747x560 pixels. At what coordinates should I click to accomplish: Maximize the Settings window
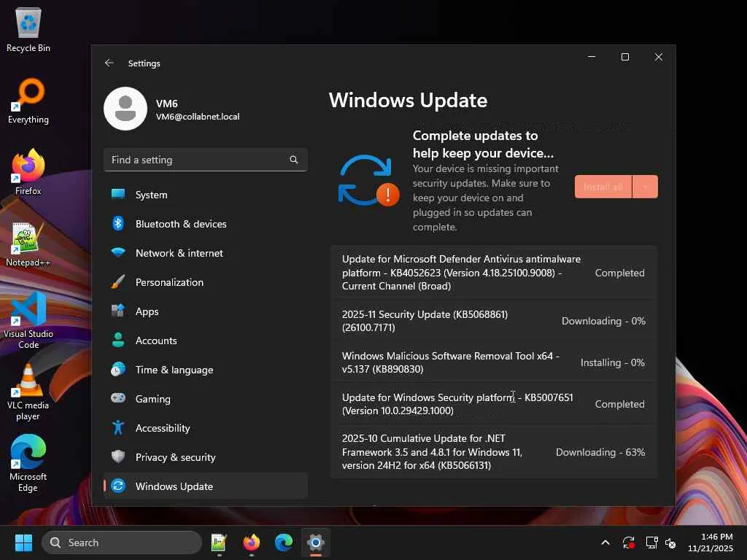pos(625,57)
